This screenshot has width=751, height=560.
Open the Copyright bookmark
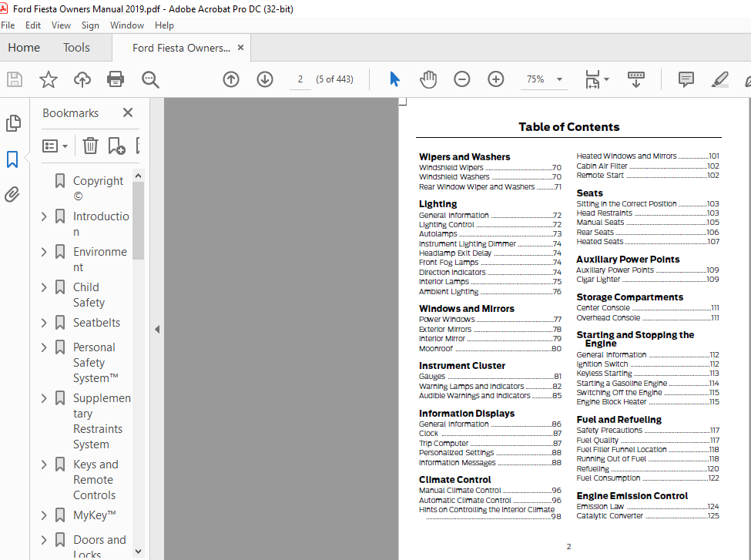[98, 188]
